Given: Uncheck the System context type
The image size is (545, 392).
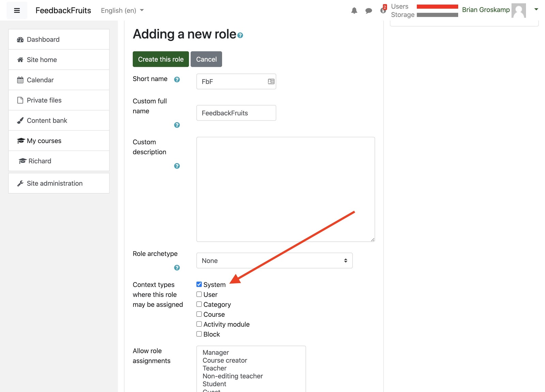Looking at the screenshot, I should pyautogui.click(x=199, y=284).
